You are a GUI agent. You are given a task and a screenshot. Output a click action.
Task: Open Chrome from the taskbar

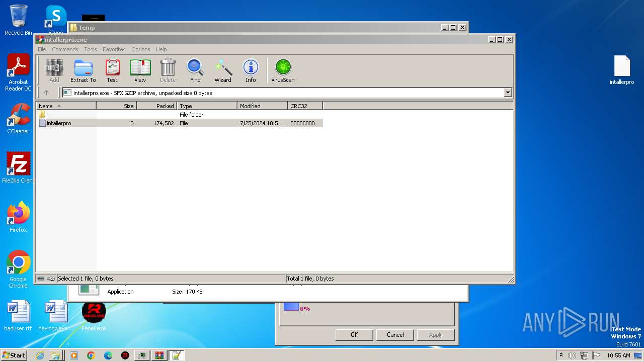[91, 355]
